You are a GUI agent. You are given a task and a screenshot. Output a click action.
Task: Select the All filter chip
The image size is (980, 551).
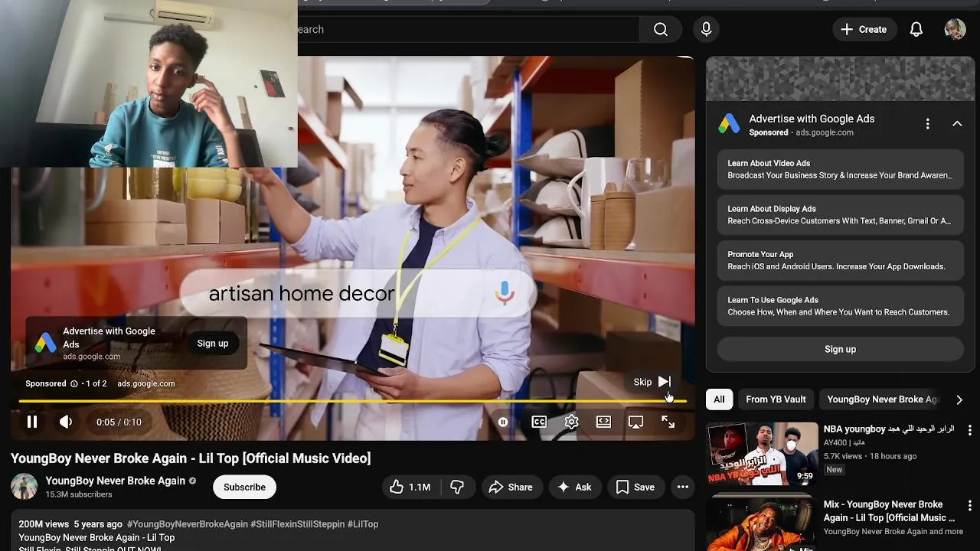pos(719,399)
